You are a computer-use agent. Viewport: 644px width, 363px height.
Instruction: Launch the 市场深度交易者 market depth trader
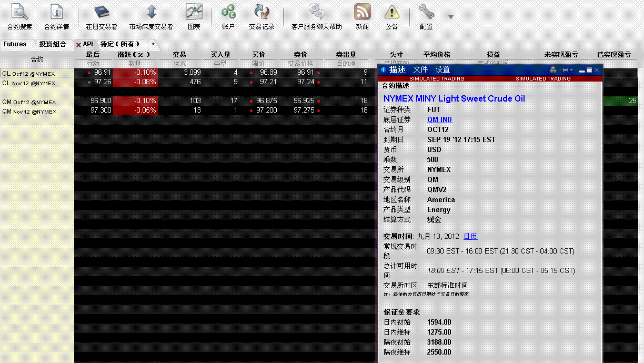[151, 16]
